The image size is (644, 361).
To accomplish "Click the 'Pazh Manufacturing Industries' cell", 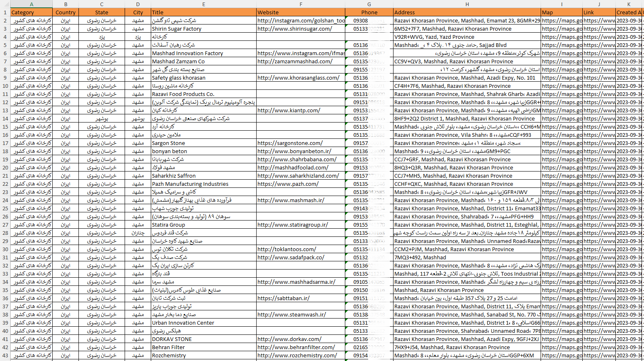I will (x=203, y=184).
